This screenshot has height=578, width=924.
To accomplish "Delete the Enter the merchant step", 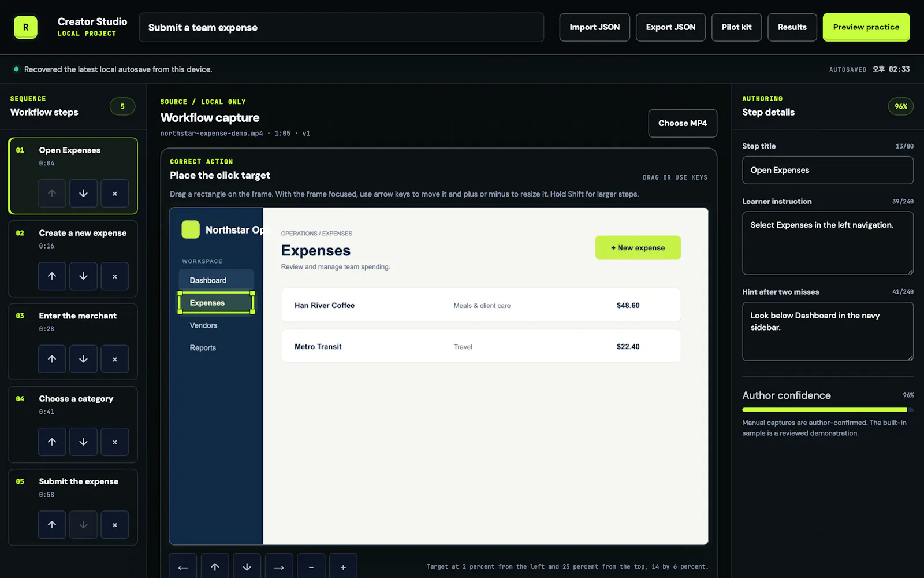I will point(115,359).
